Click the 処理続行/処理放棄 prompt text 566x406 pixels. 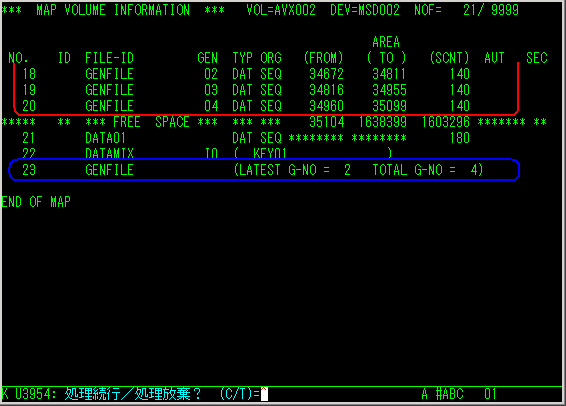132,394
